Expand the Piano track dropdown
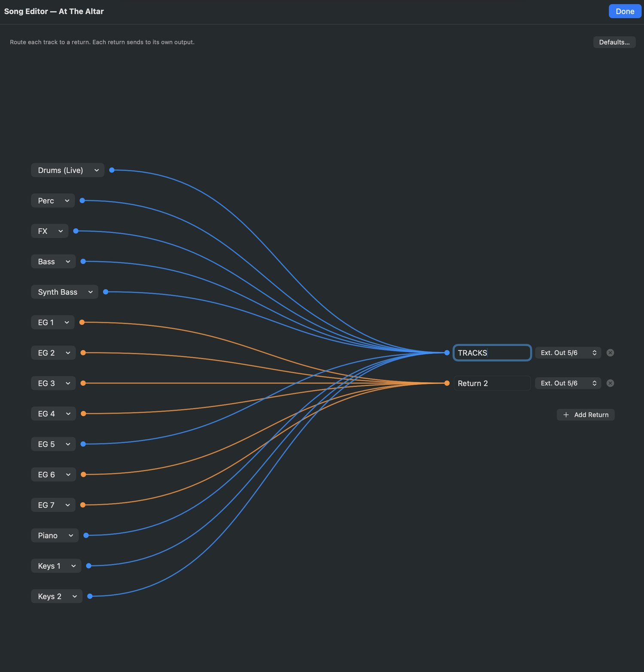This screenshot has height=672, width=644. tap(55, 535)
